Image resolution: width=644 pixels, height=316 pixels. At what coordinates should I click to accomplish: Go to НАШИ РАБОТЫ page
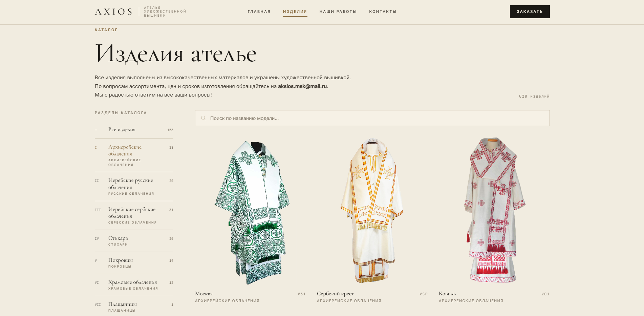coord(338,12)
